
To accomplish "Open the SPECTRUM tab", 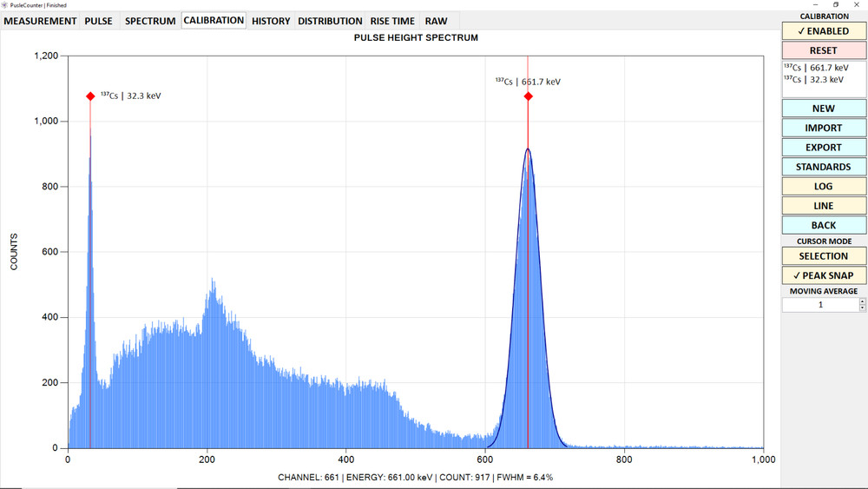I will pos(150,21).
